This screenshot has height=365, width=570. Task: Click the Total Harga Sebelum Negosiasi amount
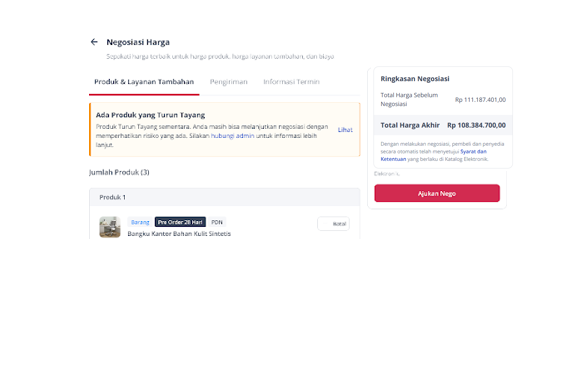(x=480, y=100)
